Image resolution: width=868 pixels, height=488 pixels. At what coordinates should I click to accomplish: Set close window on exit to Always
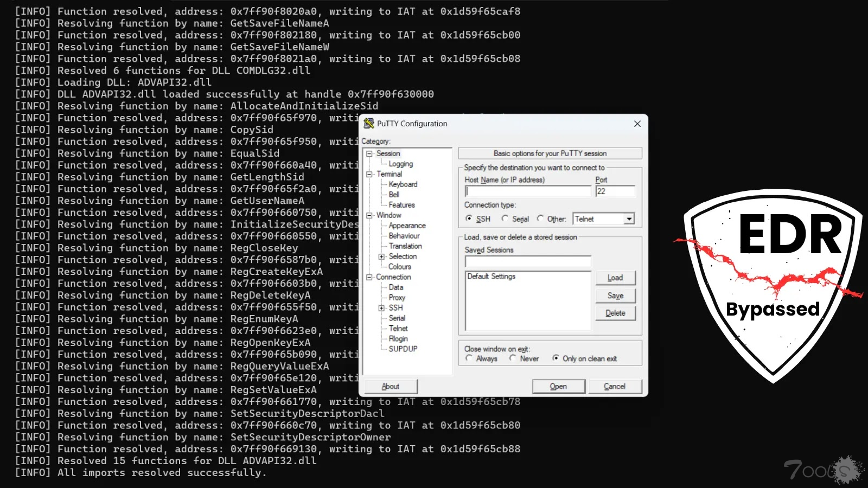469,358
